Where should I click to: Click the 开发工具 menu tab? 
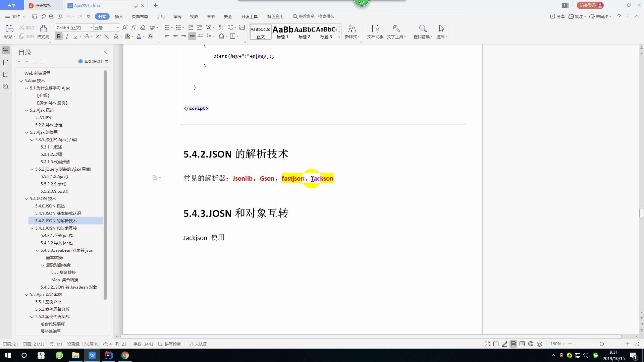[249, 16]
